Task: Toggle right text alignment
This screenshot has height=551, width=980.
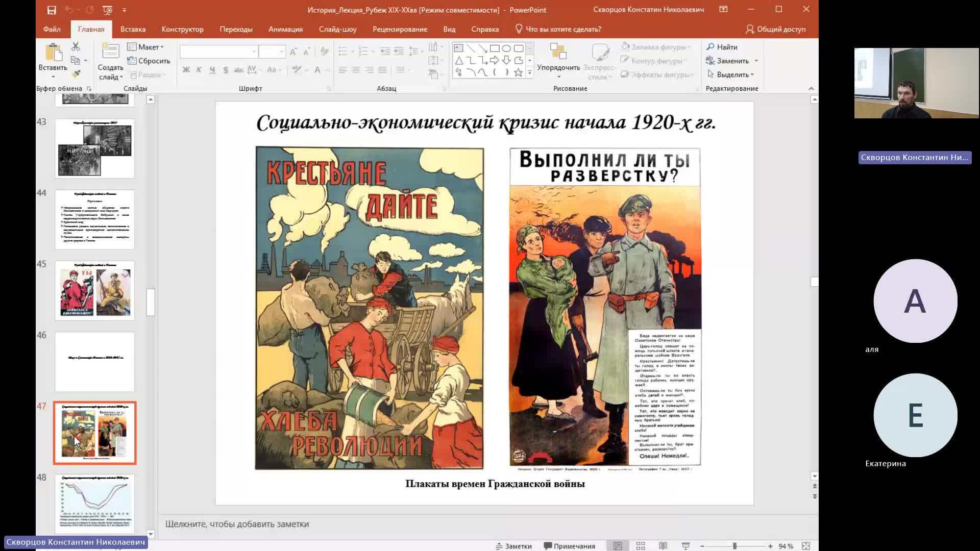Action: tap(369, 70)
